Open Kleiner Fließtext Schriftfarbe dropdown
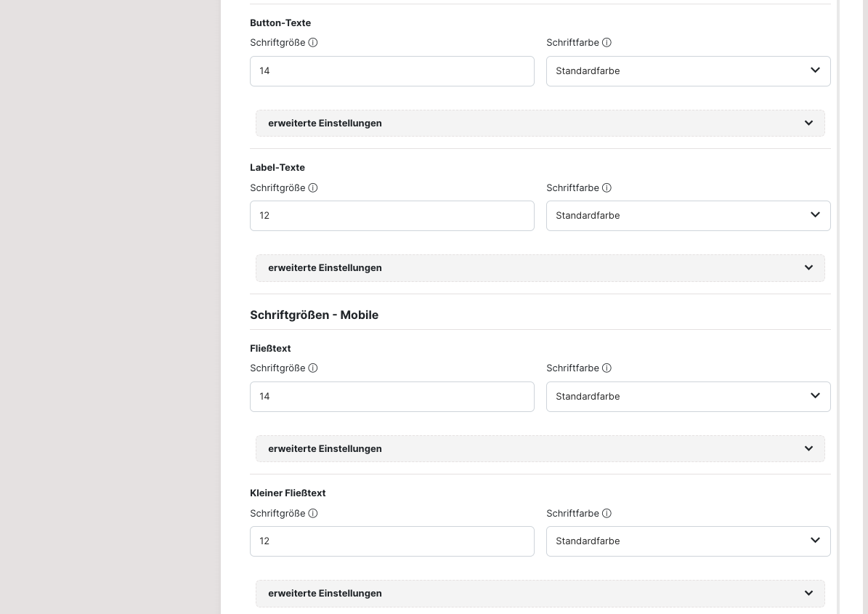The width and height of the screenshot is (868, 614). point(688,541)
